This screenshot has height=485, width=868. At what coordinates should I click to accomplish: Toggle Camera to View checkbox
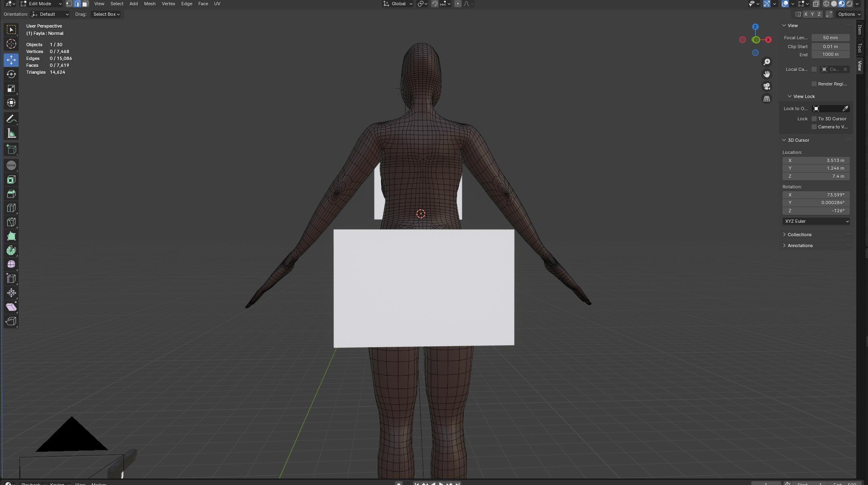tap(814, 126)
